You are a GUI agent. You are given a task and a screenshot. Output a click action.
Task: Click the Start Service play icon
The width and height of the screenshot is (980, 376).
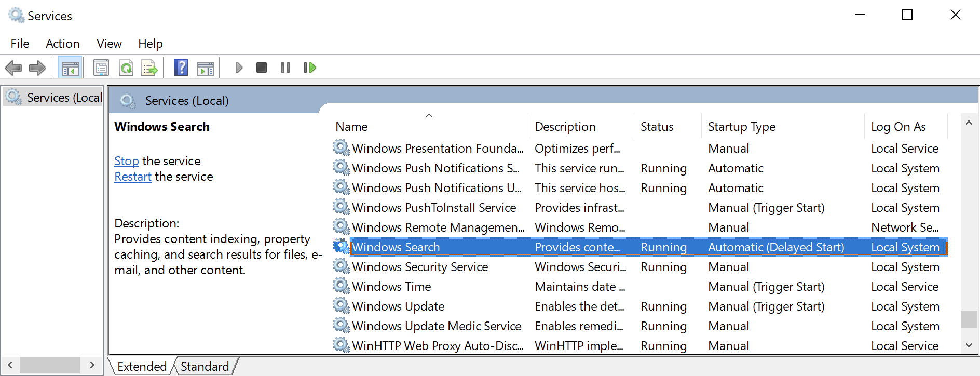239,68
